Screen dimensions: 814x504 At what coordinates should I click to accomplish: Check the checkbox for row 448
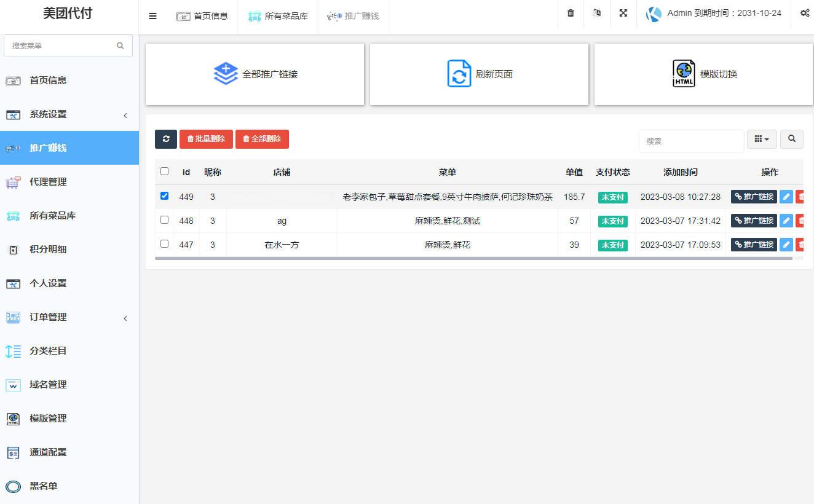click(x=164, y=220)
